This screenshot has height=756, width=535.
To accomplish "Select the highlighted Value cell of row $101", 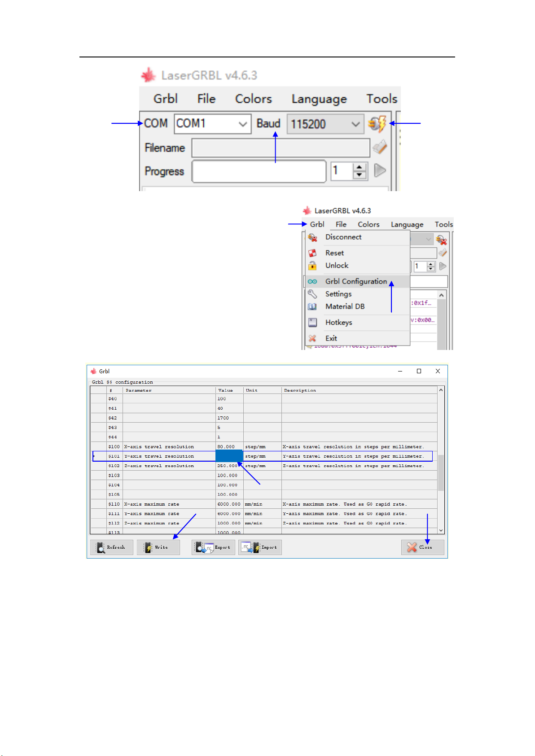I will tap(229, 456).
